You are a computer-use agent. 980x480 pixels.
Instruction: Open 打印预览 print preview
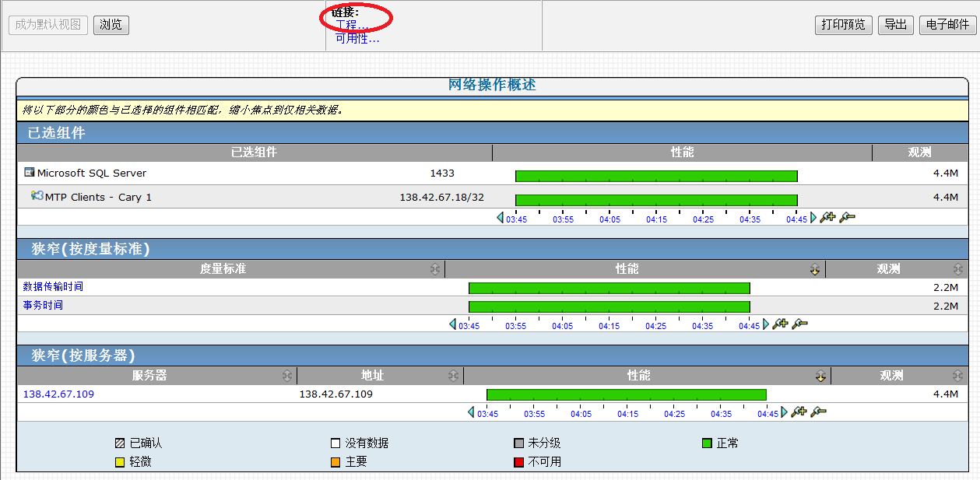tap(844, 25)
